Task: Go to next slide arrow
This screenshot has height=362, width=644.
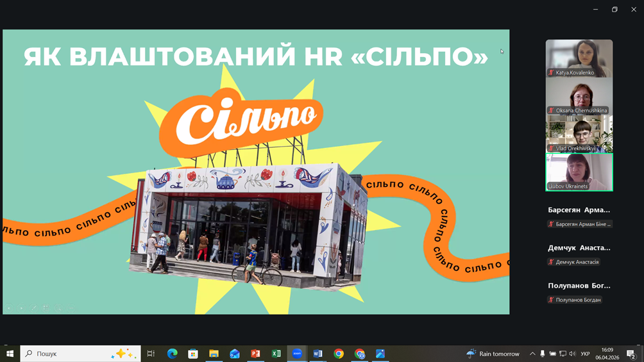Action: (21, 308)
